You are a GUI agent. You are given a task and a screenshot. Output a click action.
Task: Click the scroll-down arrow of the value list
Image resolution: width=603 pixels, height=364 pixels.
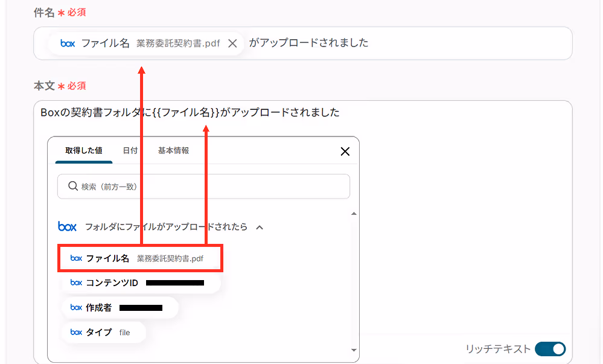coord(354,350)
